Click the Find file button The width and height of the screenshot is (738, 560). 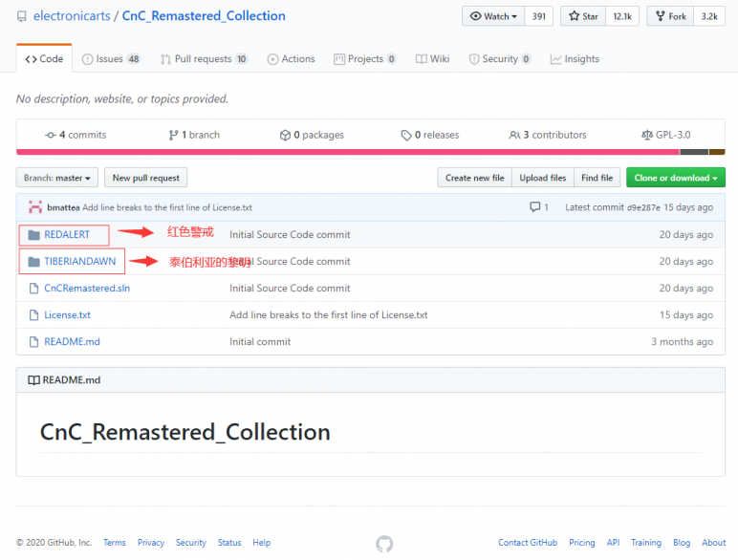pyautogui.click(x=597, y=178)
